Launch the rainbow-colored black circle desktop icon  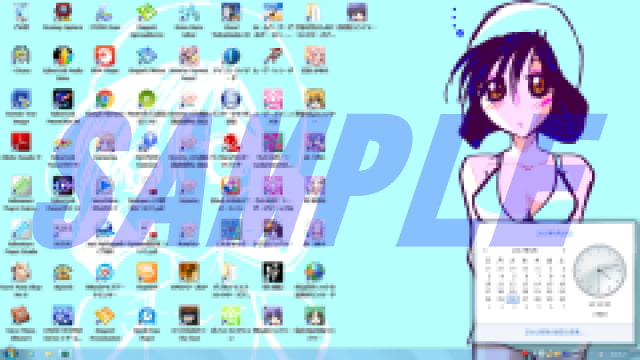point(63,56)
